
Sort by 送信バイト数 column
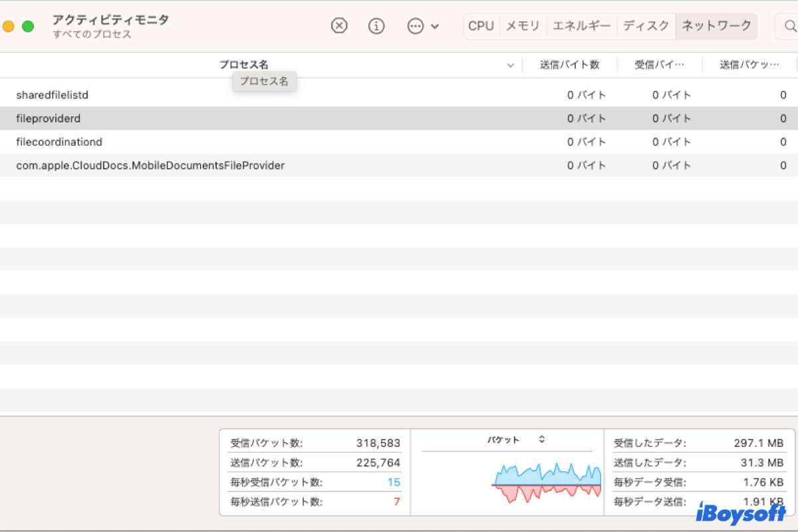[x=570, y=65]
